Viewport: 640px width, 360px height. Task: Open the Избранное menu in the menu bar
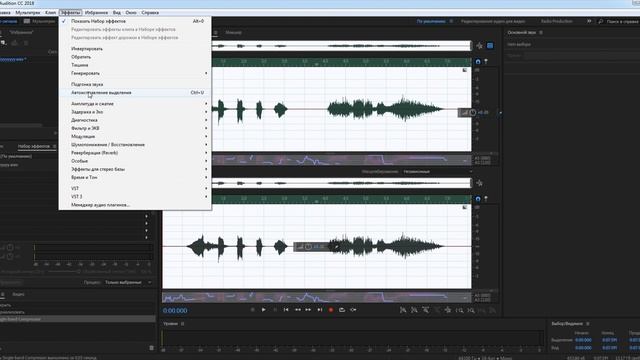coord(96,13)
